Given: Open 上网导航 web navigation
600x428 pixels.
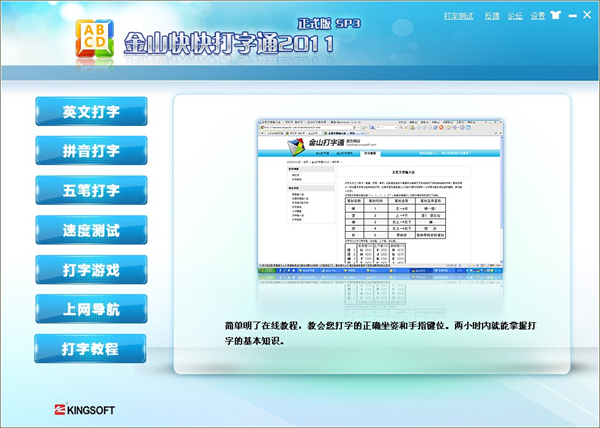Looking at the screenshot, I should click(x=91, y=310).
